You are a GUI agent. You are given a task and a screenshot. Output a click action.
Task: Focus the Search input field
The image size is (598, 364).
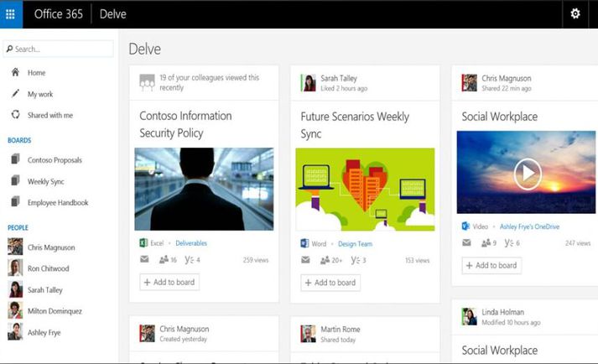pos(59,49)
